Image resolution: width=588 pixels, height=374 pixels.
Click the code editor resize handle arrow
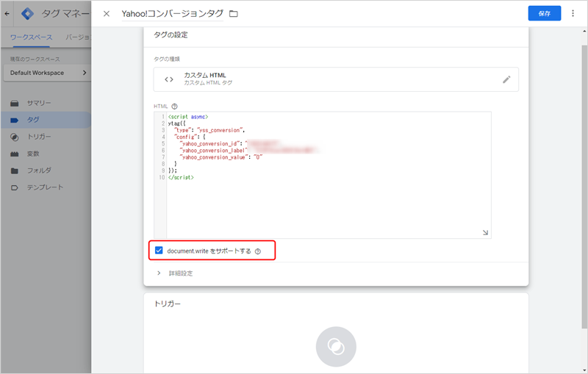tap(485, 233)
